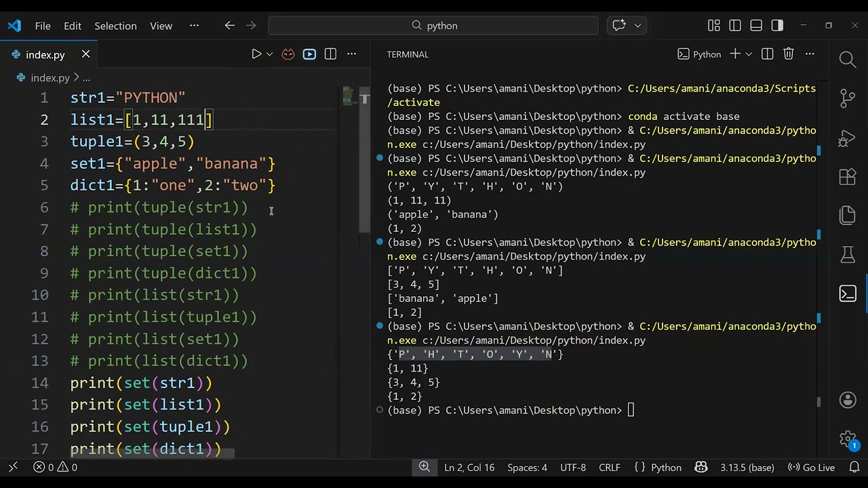
Task: Toggle the highlighted run cell icon in editor toolbar
Action: (x=309, y=54)
